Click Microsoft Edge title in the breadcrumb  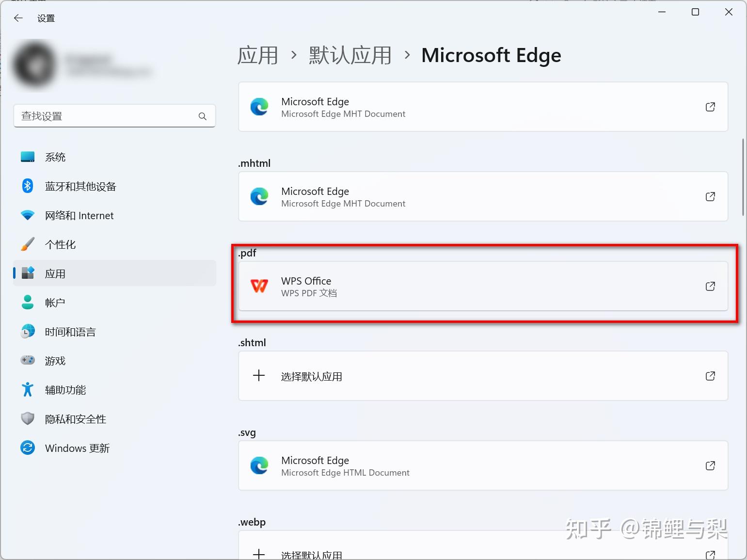click(491, 55)
